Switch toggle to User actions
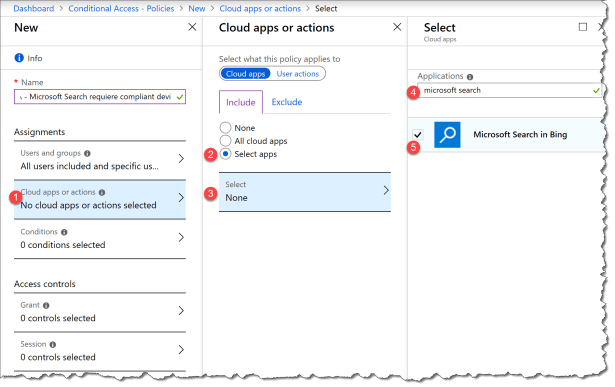This screenshot has height=387, width=615. [298, 74]
